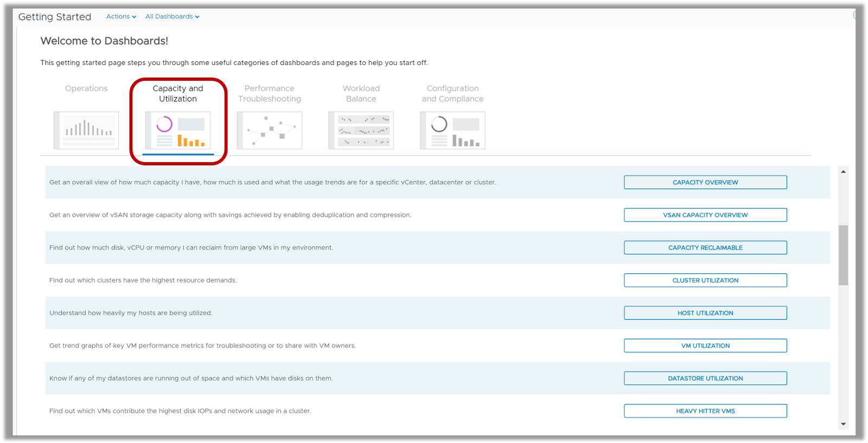Expand the All Dashboards dropdown
The height and width of the screenshot is (443, 868).
pos(172,16)
